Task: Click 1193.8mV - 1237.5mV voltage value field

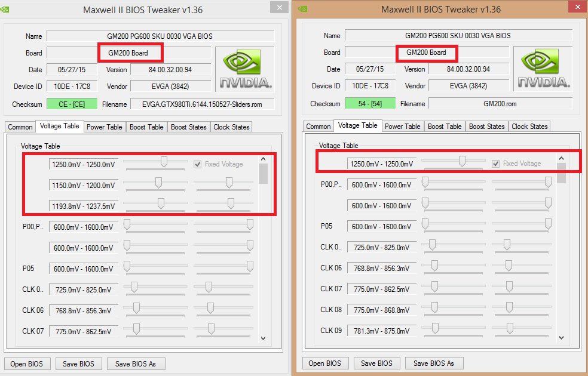Action: click(84, 207)
